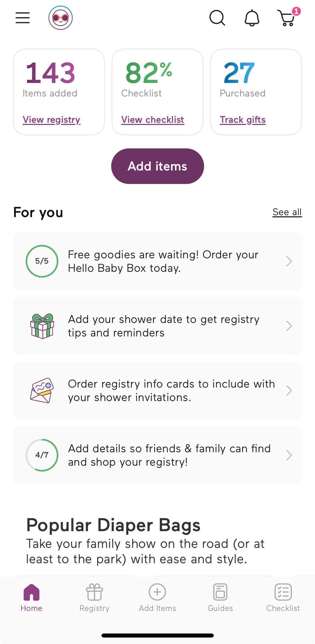The width and height of the screenshot is (315, 644).
Task: Expand the Hello Baby Box chevron
Action: click(289, 261)
